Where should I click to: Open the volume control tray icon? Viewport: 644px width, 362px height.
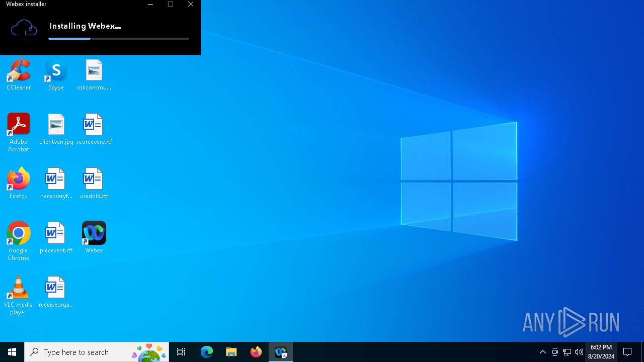[x=579, y=352]
